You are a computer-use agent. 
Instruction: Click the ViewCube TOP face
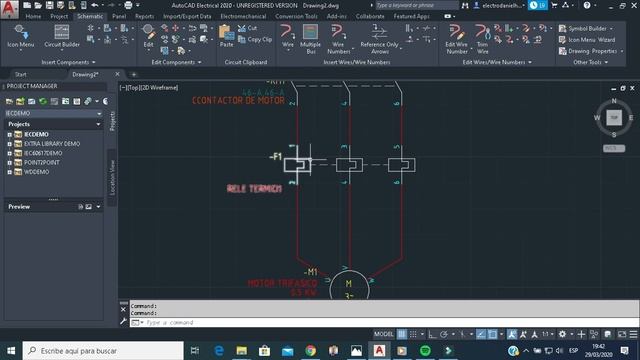tap(614, 118)
